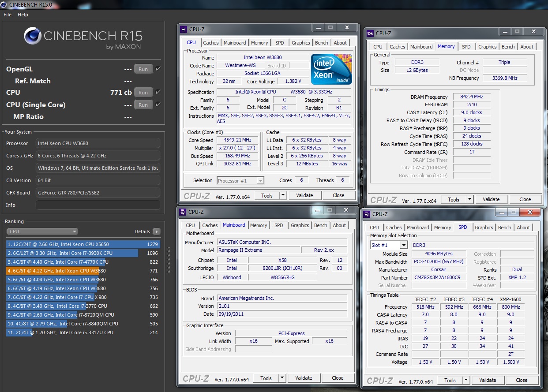Click the Core Voltage value 1.382 V
The width and height of the screenshot is (548, 392).
coord(293,82)
